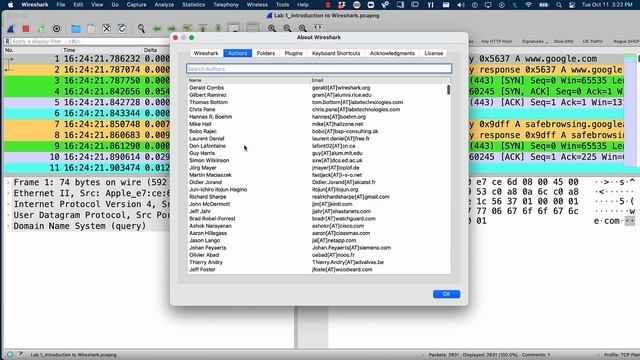Image resolution: width=640 pixels, height=360 pixels.
Task: Go forward in packet history
Action: point(172,29)
